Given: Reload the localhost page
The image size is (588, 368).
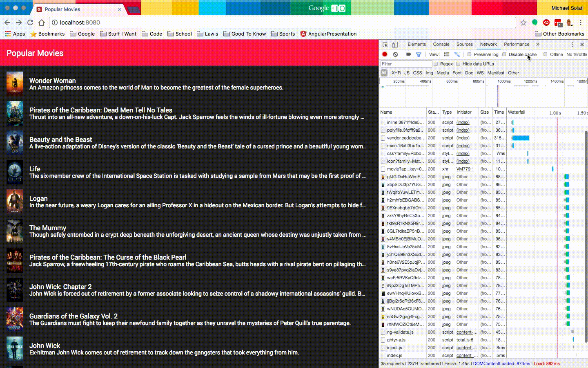Looking at the screenshot, I should (x=30, y=22).
